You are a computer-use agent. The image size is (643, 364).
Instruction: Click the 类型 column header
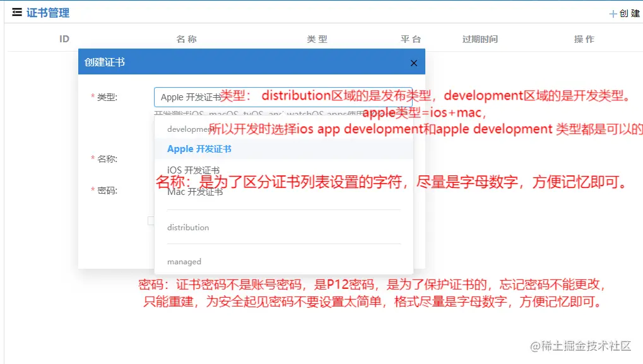click(x=317, y=39)
